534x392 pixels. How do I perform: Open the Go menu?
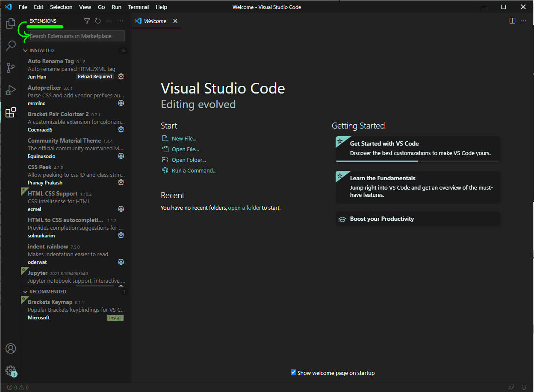click(101, 7)
